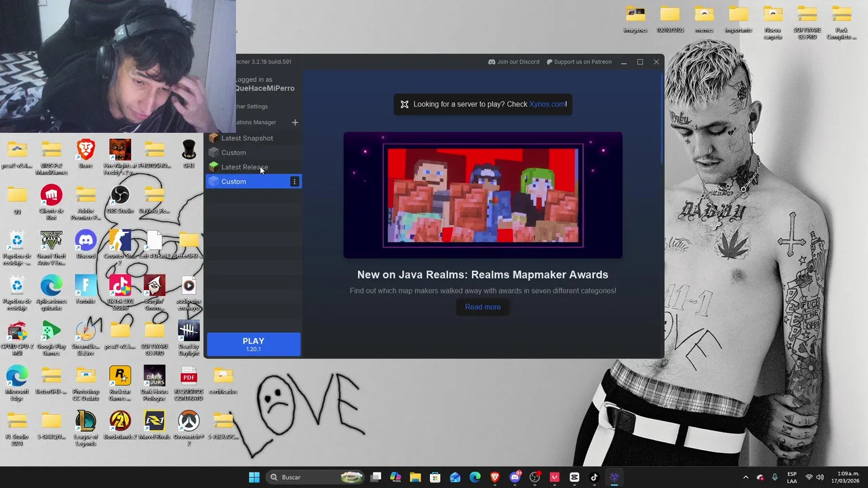Open the audio cine ensueyo file
The image size is (868, 488).
coord(189,293)
